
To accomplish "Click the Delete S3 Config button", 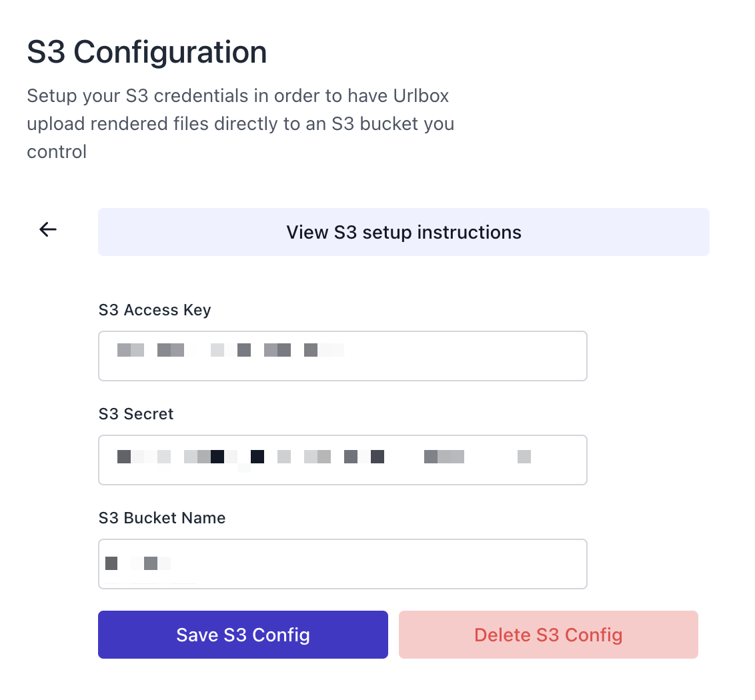I will click(x=548, y=634).
